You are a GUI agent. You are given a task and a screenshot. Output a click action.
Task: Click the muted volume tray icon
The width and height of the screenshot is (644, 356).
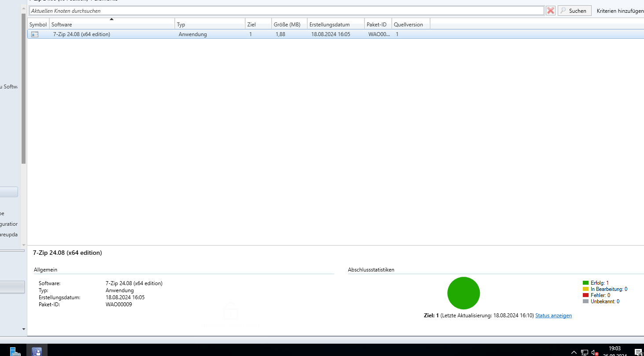(595, 352)
